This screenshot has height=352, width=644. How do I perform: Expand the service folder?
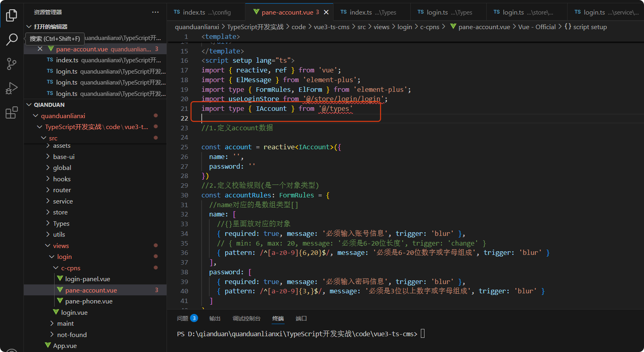(x=48, y=201)
